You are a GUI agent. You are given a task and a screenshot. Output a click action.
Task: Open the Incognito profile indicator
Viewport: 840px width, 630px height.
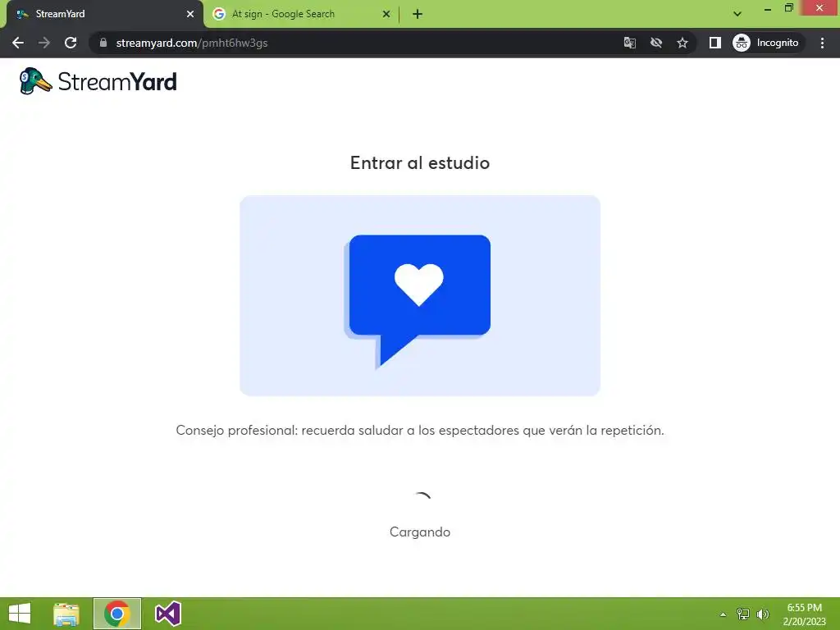click(767, 43)
